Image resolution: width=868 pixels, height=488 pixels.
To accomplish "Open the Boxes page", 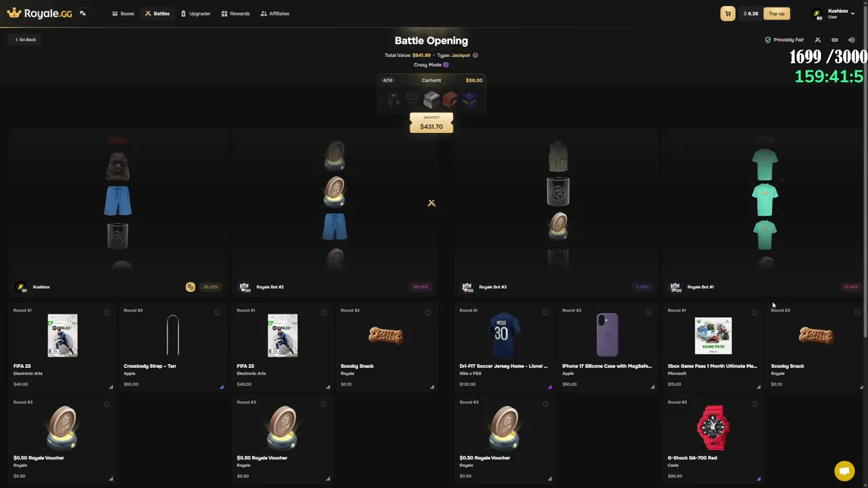I will (123, 14).
